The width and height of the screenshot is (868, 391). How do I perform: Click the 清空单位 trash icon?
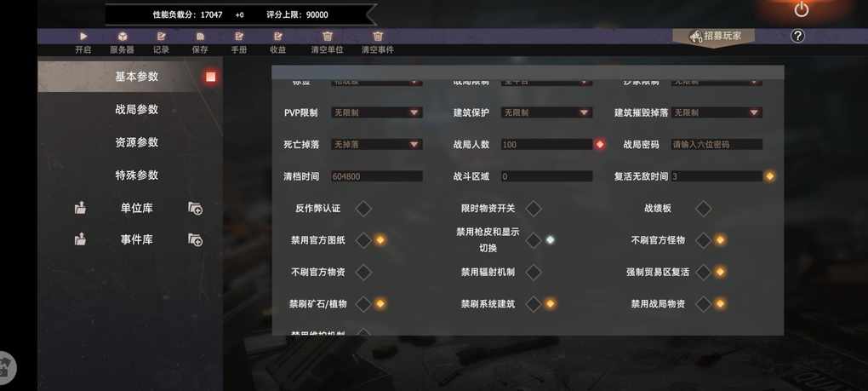tap(328, 37)
